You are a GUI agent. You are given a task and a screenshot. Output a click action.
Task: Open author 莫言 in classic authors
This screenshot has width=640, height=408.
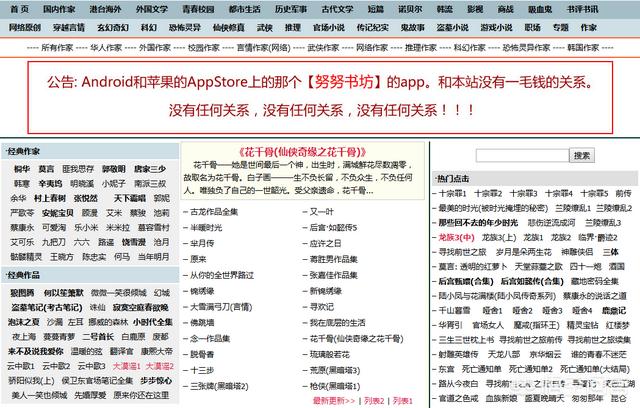click(x=46, y=169)
